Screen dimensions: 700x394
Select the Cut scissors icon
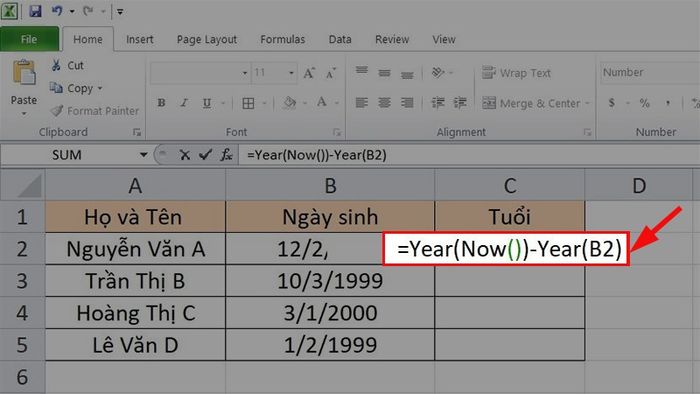click(56, 66)
